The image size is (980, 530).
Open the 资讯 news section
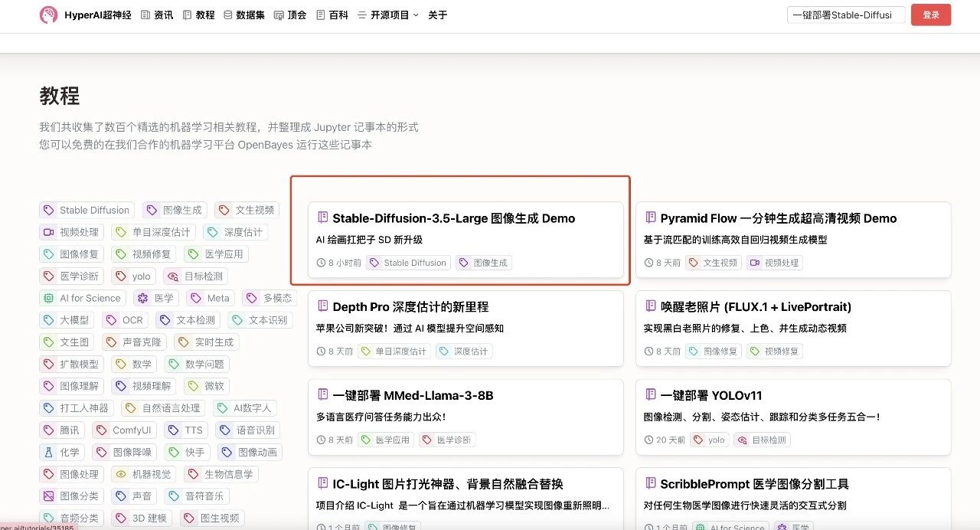click(157, 15)
